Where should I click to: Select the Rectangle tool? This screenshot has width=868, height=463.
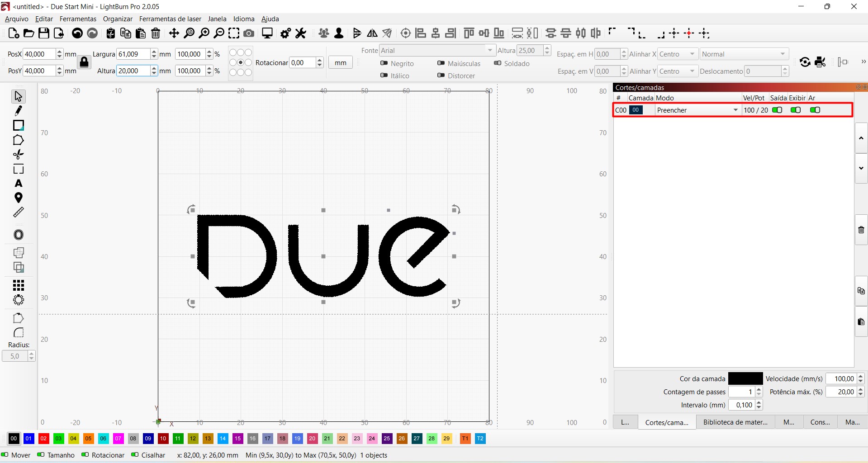click(19, 125)
